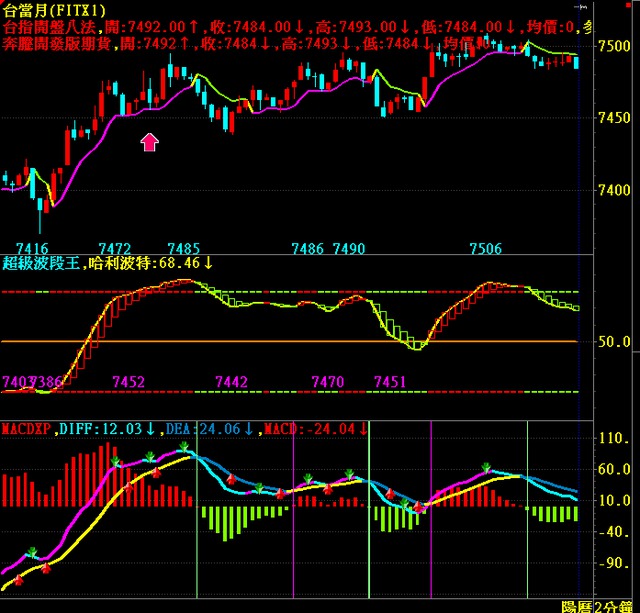
Task: Click the cyan 7472 price annotation
Action: click(115, 249)
